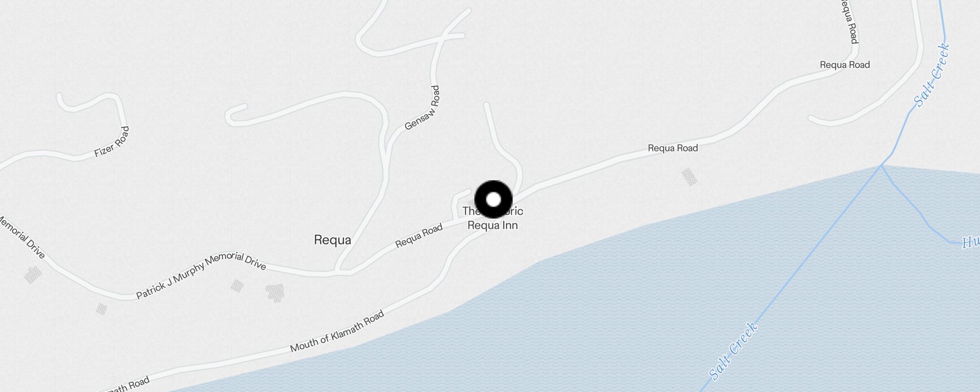The height and width of the screenshot is (392, 980).
Task: Click the building footprint at far left edge
Action: click(33, 275)
